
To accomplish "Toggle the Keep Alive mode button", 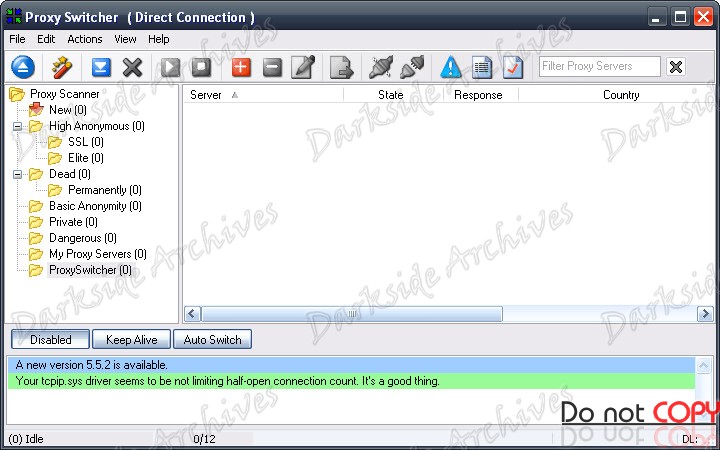I will click(x=131, y=339).
